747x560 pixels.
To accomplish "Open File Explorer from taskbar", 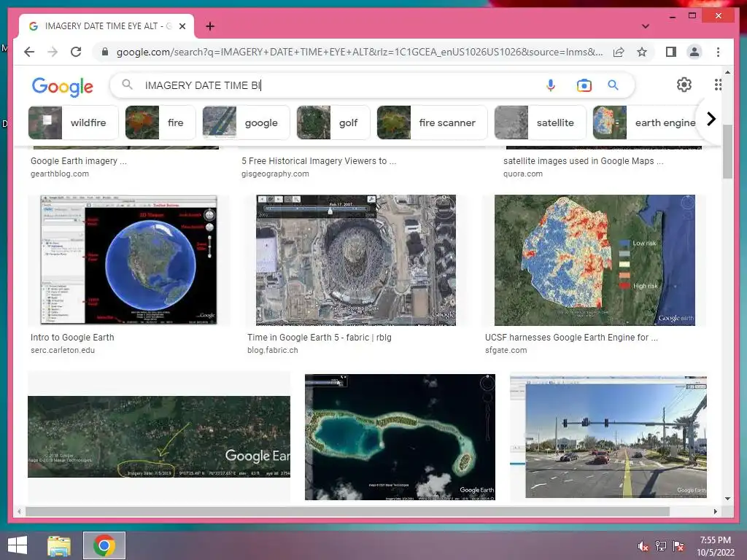I will click(x=59, y=545).
